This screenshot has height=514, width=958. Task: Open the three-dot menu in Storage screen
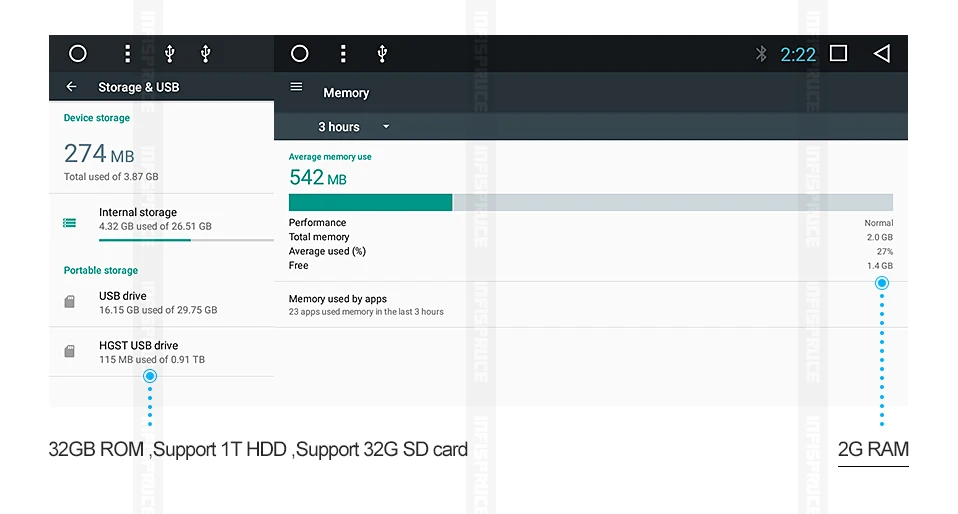pos(127,54)
